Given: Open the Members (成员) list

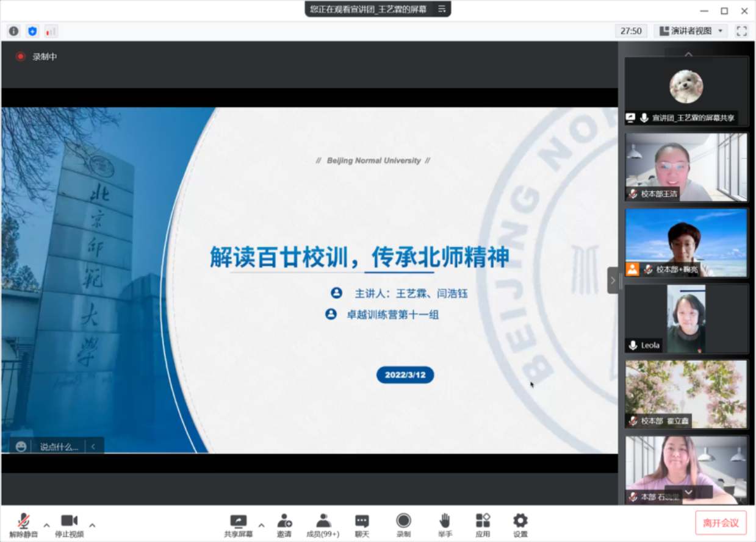Looking at the screenshot, I should tap(323, 525).
